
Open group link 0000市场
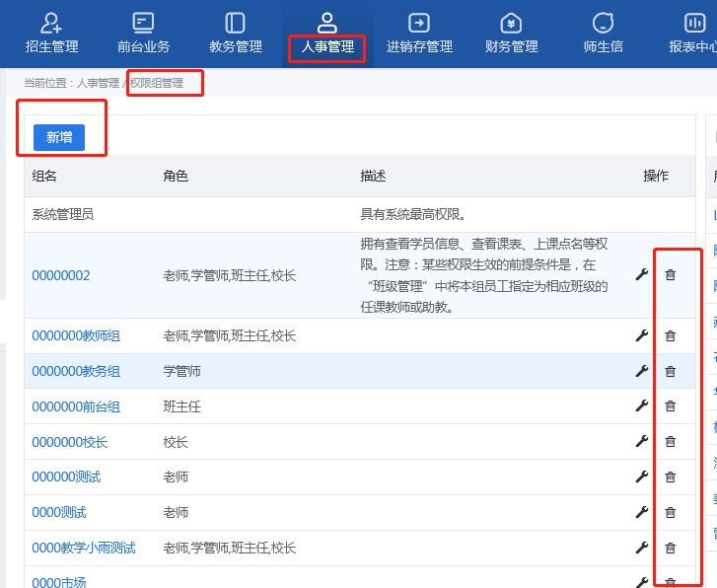tap(59, 582)
